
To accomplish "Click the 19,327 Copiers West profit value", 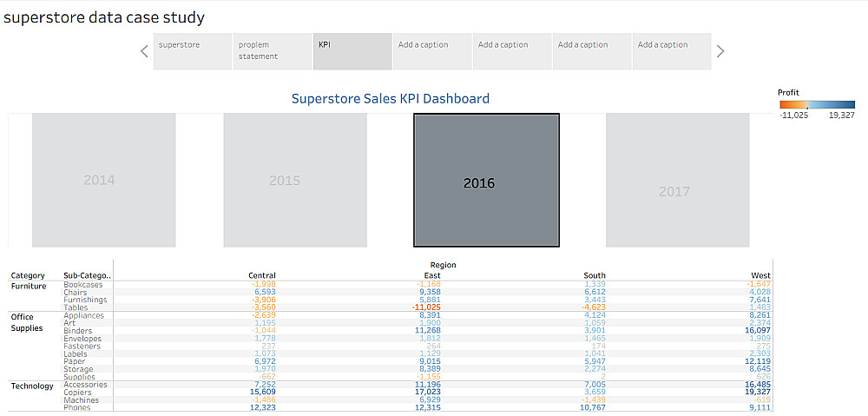I will pos(753,393).
